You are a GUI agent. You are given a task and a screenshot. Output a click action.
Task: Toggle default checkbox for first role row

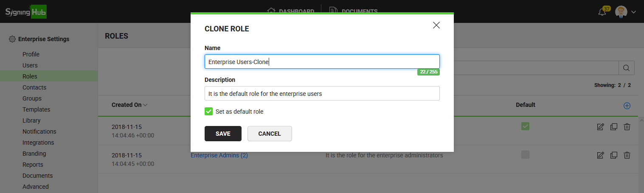[x=525, y=126]
